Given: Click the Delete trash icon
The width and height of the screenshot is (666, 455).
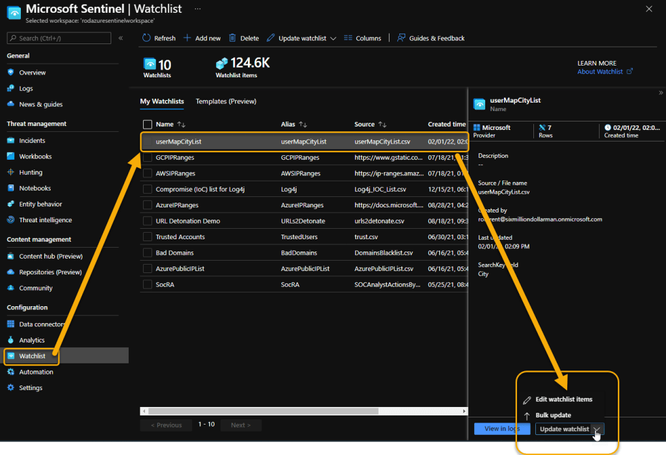Looking at the screenshot, I should [232, 38].
